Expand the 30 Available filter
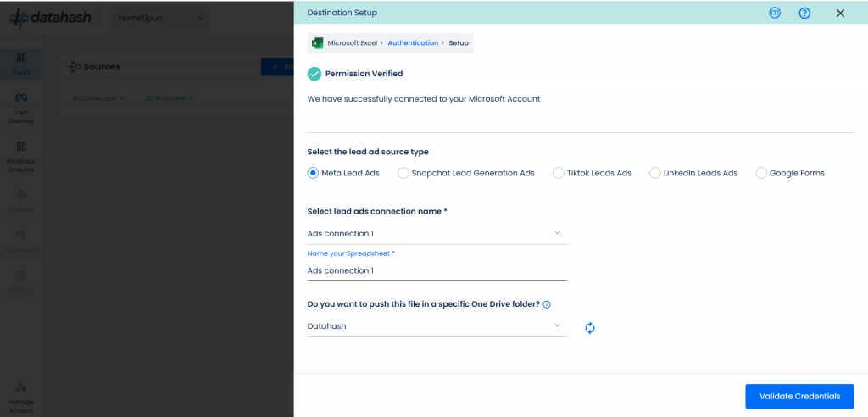The image size is (868, 417). (x=170, y=98)
